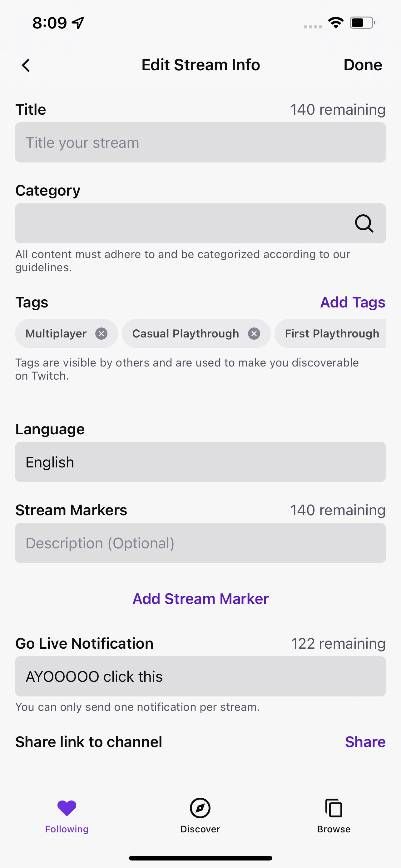
Task: Switch to the Discover tab
Action: pos(200,819)
